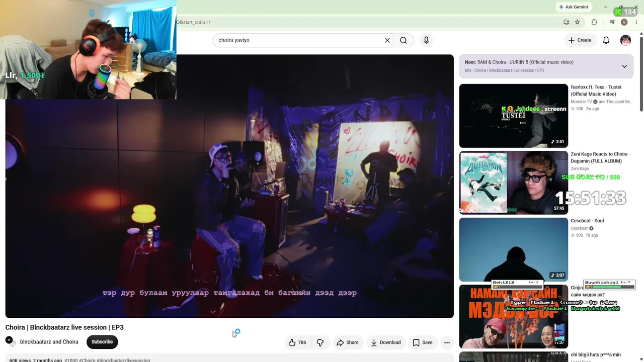The width and height of the screenshot is (644, 362).
Task: Open 'Zeni Kage Reacts to Choira' title link
Action: pyautogui.click(x=600, y=157)
